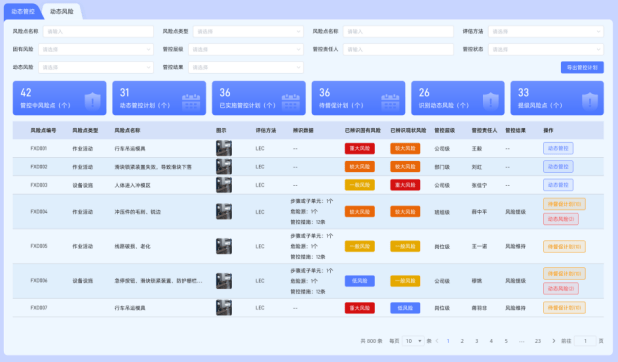Click 动态管控 button for FXD002
Screen dimensions: 618x362
[x=558, y=166]
